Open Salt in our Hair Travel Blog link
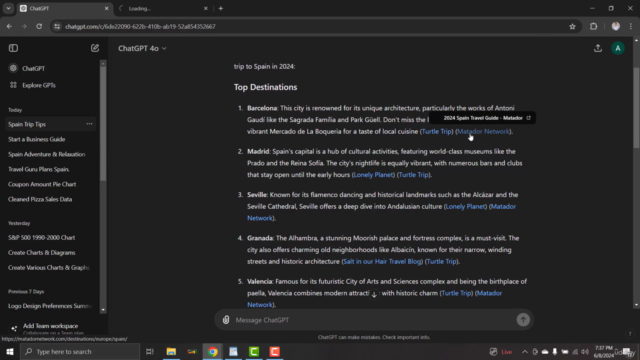The image size is (640, 360). pyautogui.click(x=382, y=262)
